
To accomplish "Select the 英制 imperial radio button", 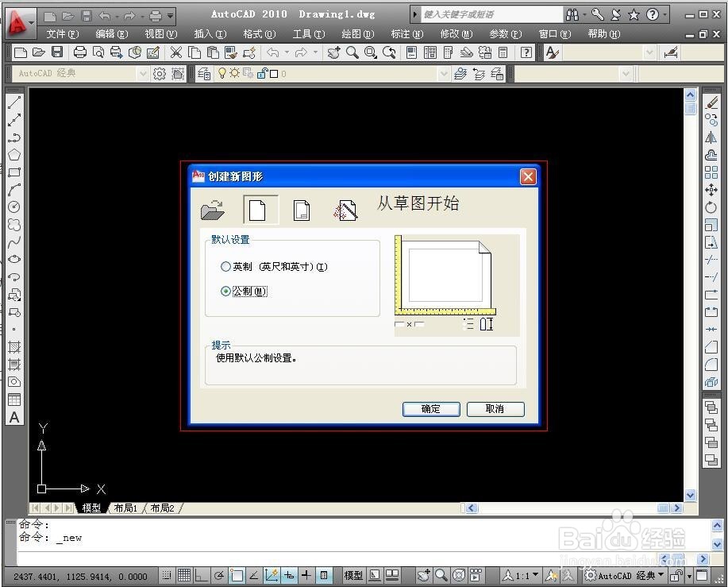I will [x=226, y=267].
